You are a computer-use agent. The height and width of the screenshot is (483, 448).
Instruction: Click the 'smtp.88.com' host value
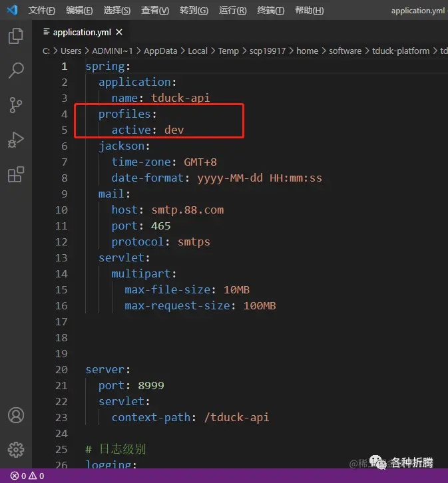click(x=187, y=210)
